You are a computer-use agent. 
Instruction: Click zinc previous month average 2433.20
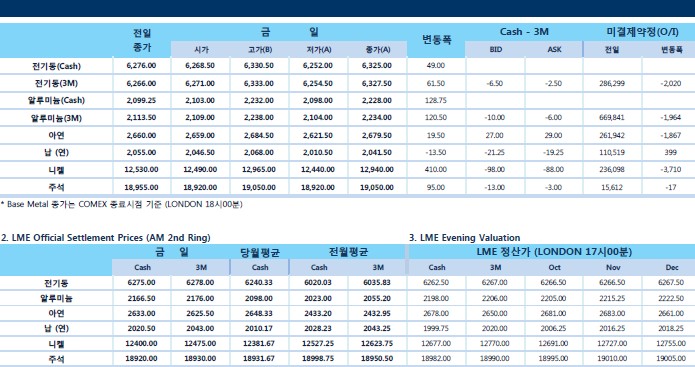[318, 313]
